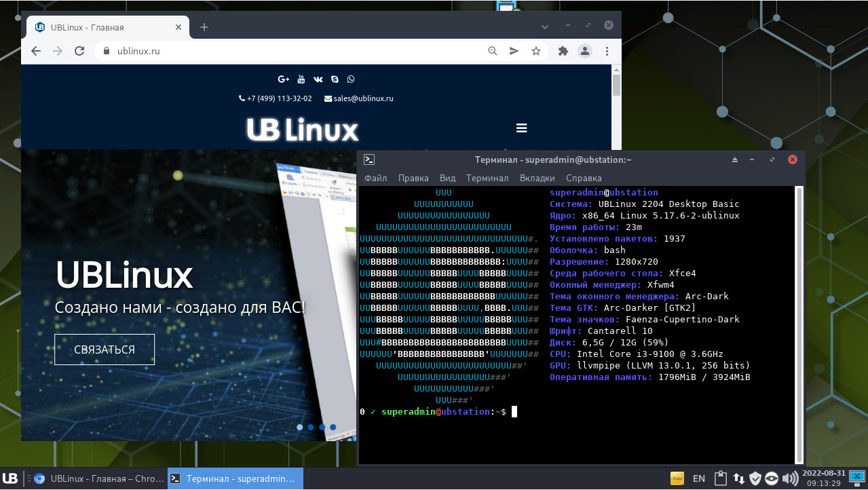
Task: Bookmark this page with the star icon
Action: 536,51
